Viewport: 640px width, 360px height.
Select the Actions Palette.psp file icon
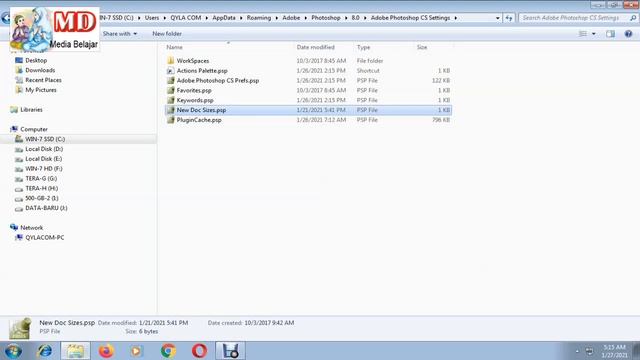point(171,71)
